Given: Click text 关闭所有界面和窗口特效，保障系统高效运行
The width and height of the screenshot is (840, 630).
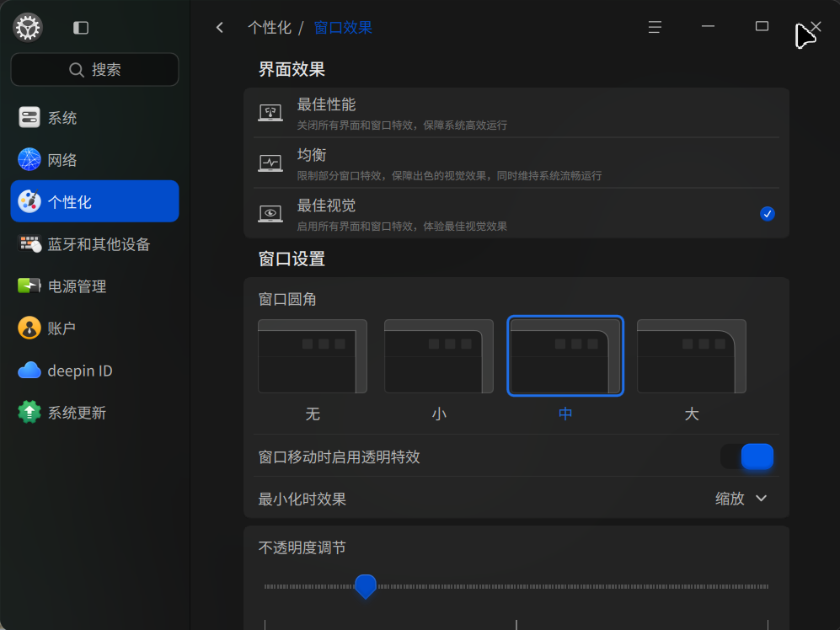Looking at the screenshot, I should [x=403, y=125].
